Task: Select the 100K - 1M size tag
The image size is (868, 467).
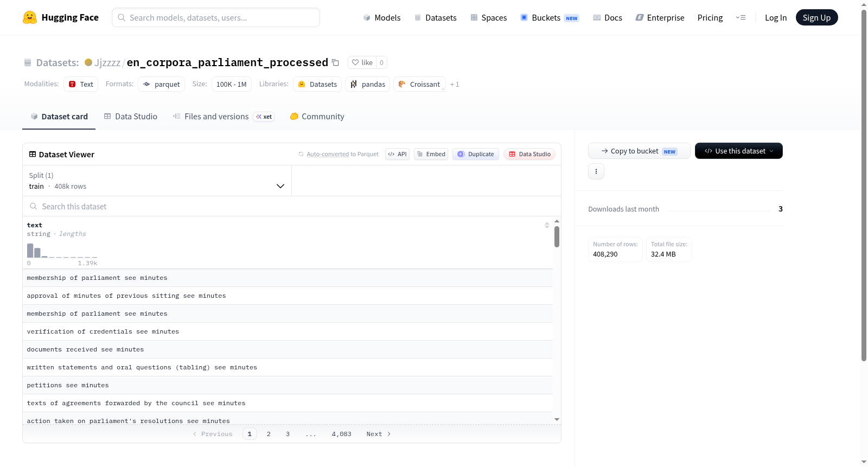Action: [232, 84]
